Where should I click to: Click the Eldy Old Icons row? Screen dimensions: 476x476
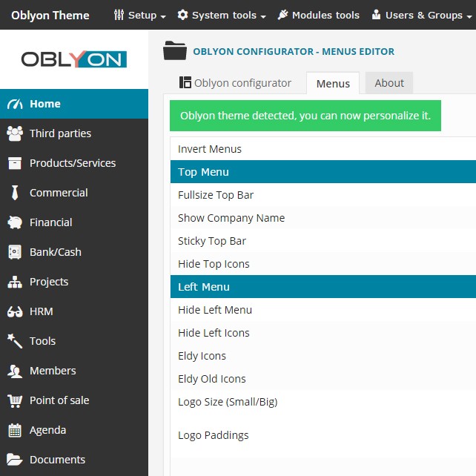click(x=323, y=379)
